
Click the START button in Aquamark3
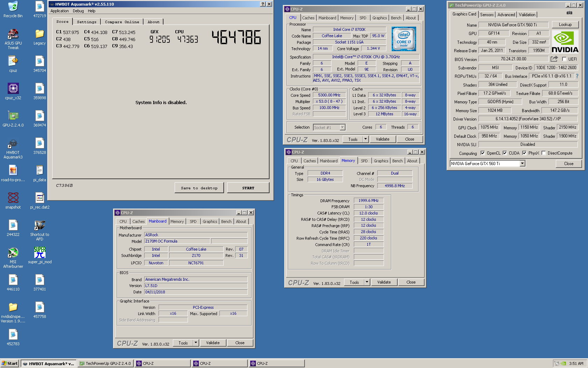click(248, 188)
